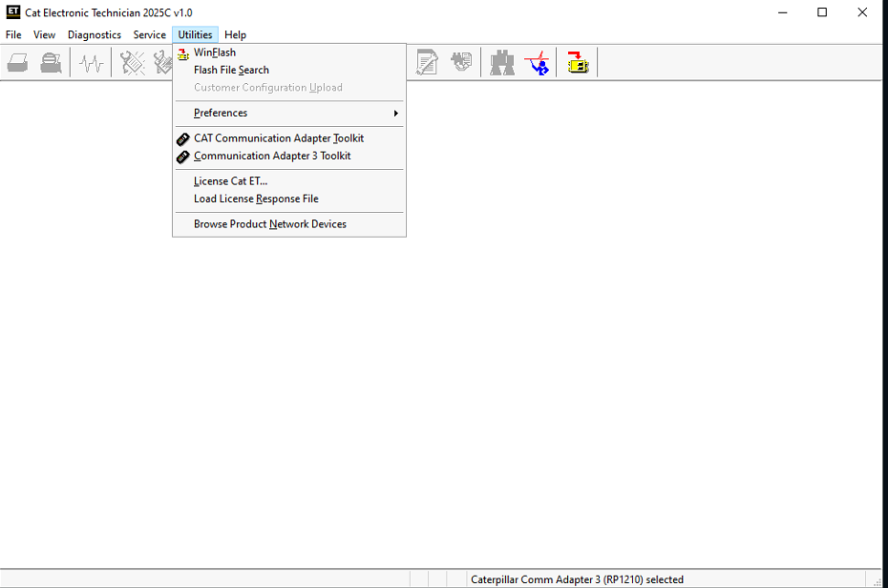Image resolution: width=888 pixels, height=588 pixels.
Task: Open the Service menu
Action: tap(150, 34)
